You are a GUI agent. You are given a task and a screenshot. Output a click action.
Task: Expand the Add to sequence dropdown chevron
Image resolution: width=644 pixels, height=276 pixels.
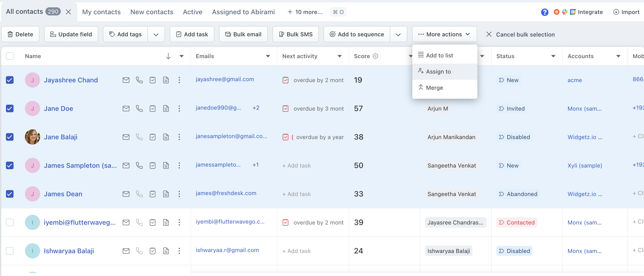398,34
